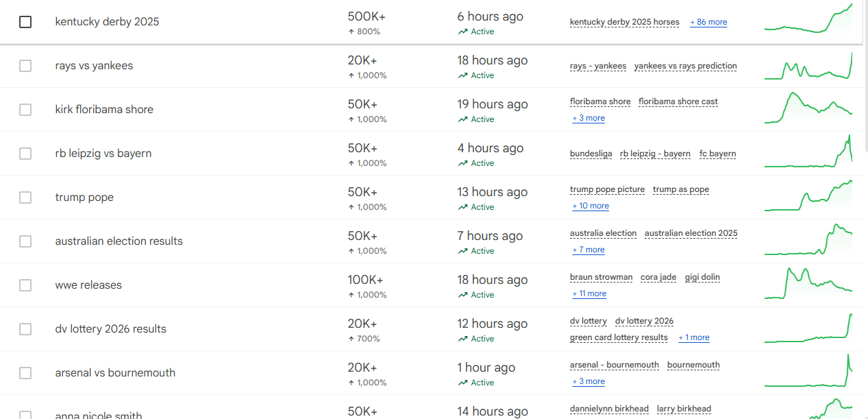The image size is (868, 419).
Task: Open the 'wwe releases' trend title
Action: point(88,285)
